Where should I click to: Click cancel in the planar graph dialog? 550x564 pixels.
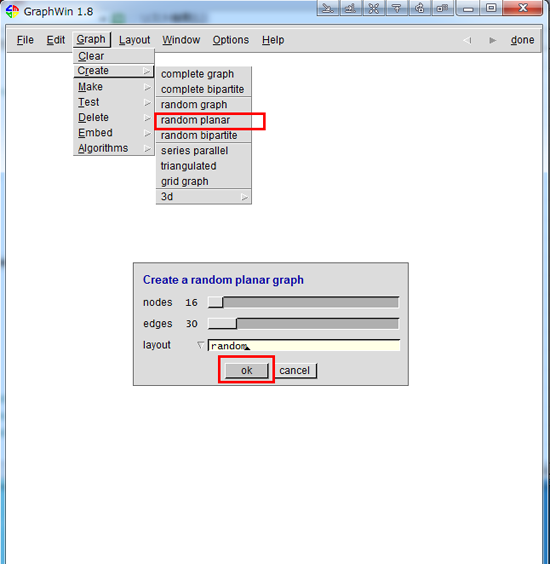(295, 370)
